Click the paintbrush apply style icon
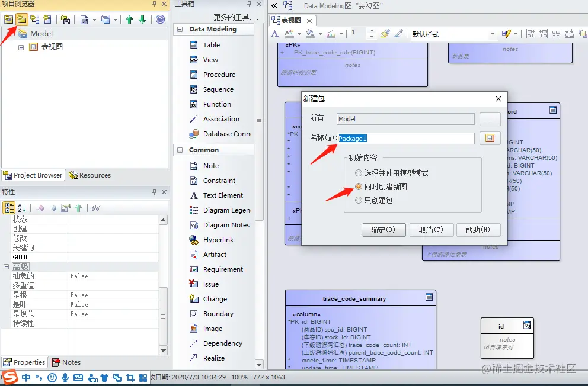 385,34
